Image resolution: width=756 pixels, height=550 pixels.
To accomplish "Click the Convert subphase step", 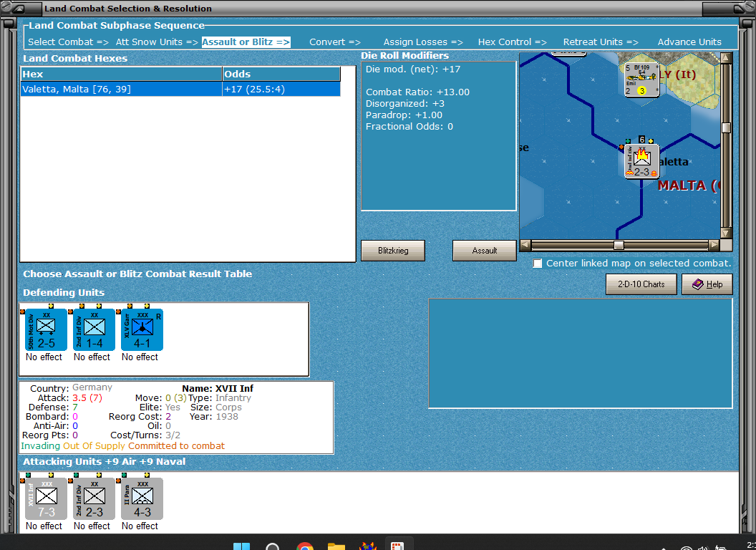I will pyautogui.click(x=334, y=42).
